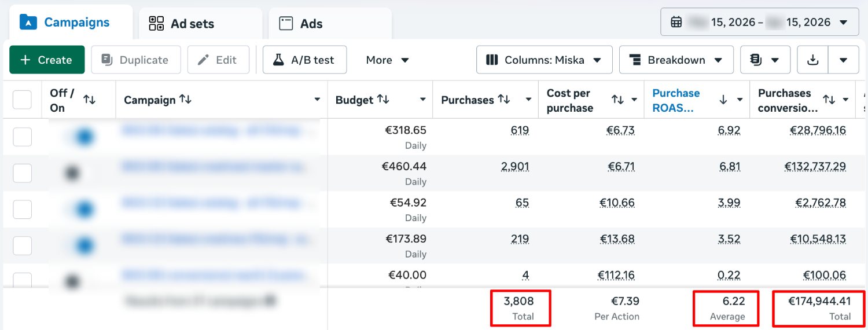Viewport: 868px width, 330px height.
Task: Open the Purchases column options arrow
Action: (x=528, y=100)
